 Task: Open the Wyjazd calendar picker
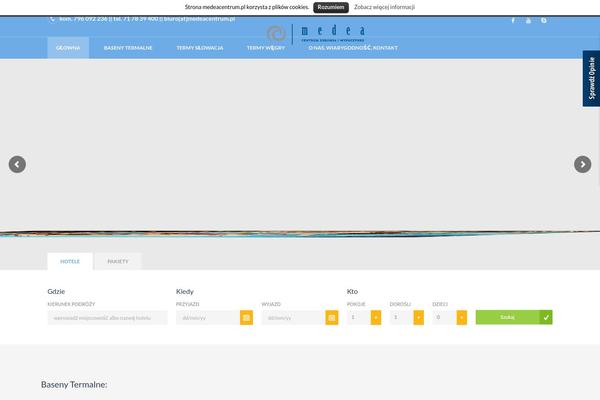pos(332,318)
